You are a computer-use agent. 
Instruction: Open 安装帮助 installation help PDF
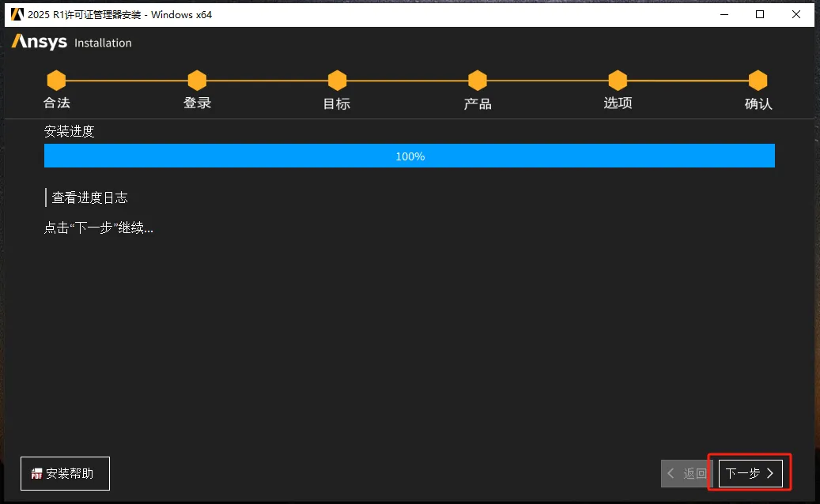pos(65,473)
